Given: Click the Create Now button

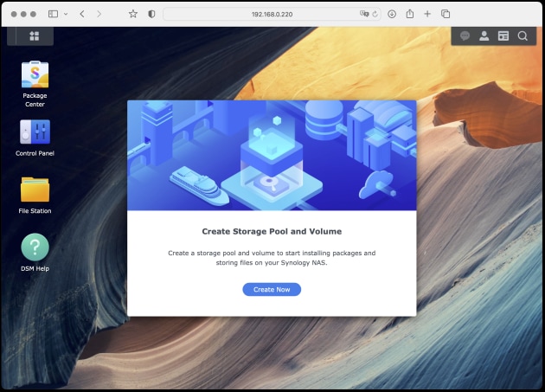Looking at the screenshot, I should 272,289.
